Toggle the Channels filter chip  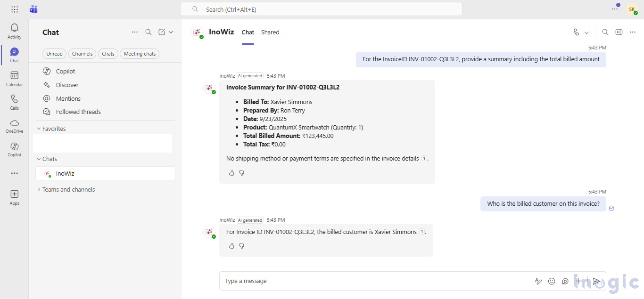tap(82, 54)
